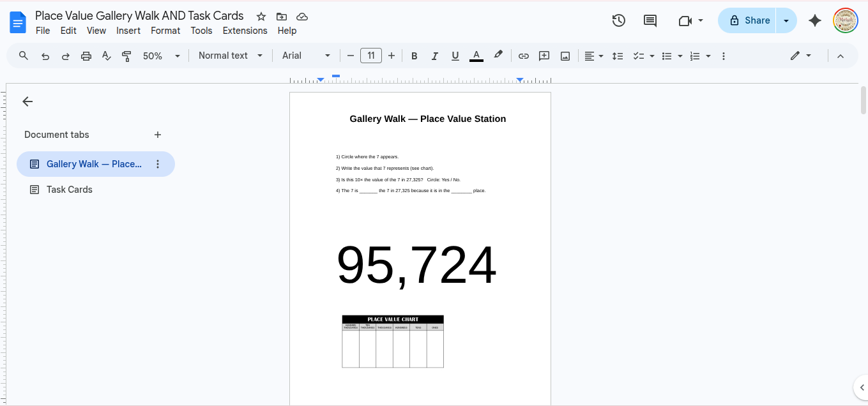
Task: Add a comment via the toolbar icon
Action: point(544,56)
